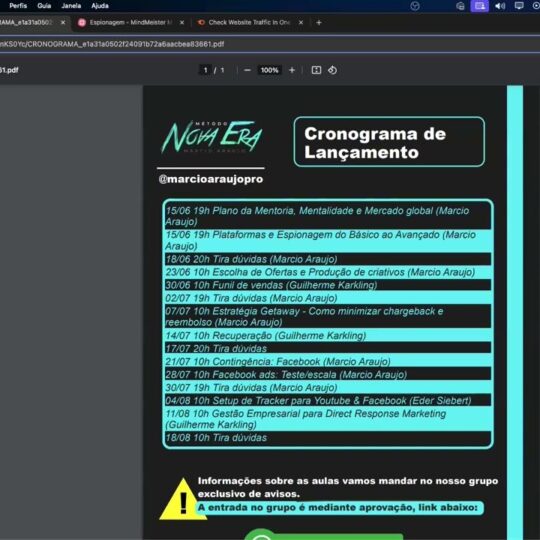This screenshot has width=540, height=540.
Task: Click the 100% zoom level field
Action: (x=269, y=70)
